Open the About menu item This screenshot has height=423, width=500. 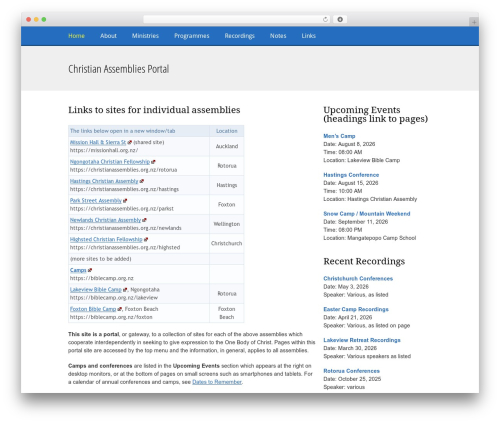point(108,36)
